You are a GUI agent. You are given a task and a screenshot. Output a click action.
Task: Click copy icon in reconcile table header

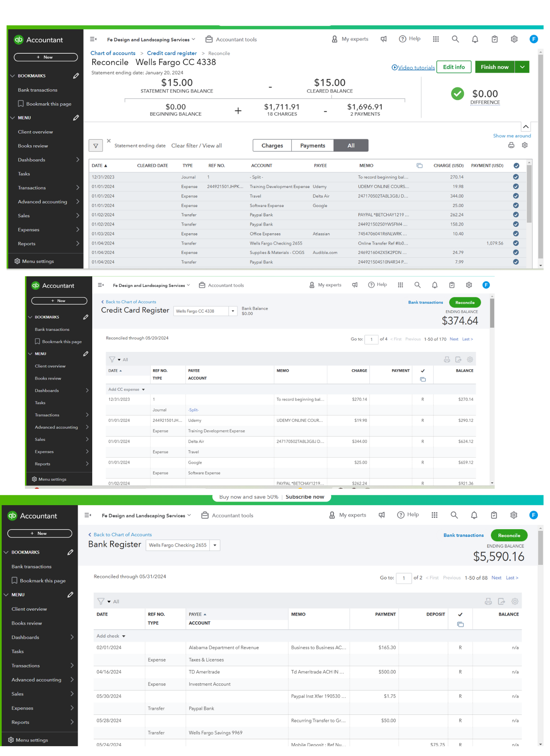419,166
